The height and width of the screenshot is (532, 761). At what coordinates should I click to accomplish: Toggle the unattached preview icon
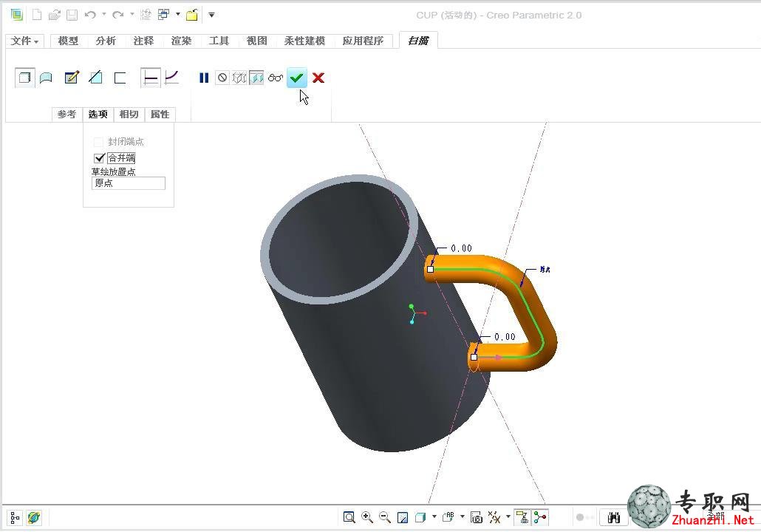coord(239,78)
